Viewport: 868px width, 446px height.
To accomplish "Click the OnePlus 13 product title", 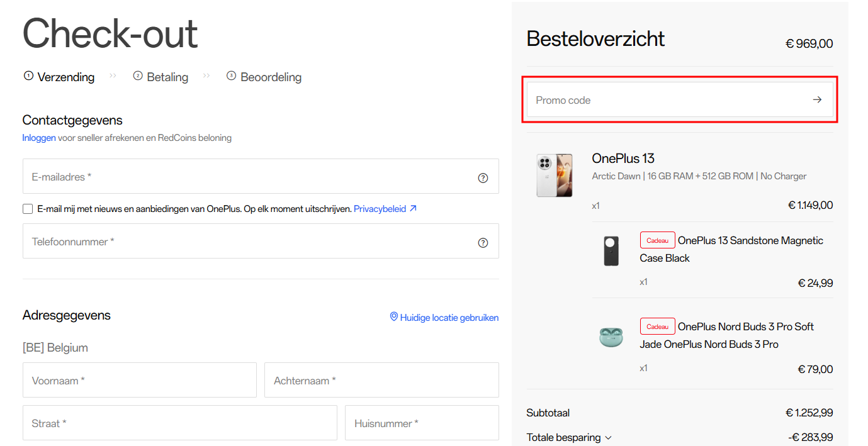I will pyautogui.click(x=623, y=158).
